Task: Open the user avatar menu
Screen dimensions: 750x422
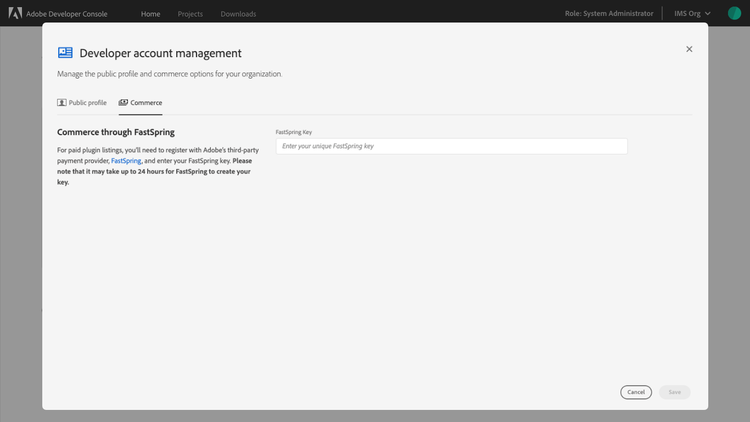Action: pos(734,13)
